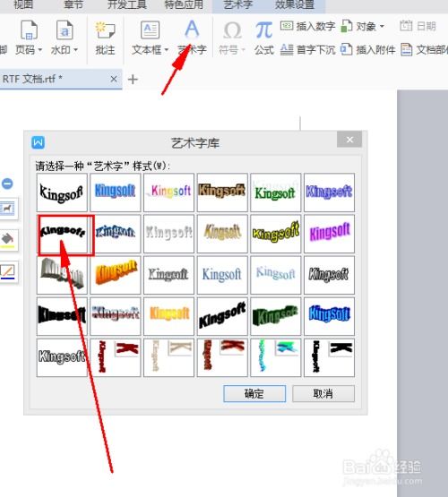The image size is (448, 497).
Task: Choose the blue serif Kingsoft style
Action: tap(222, 275)
